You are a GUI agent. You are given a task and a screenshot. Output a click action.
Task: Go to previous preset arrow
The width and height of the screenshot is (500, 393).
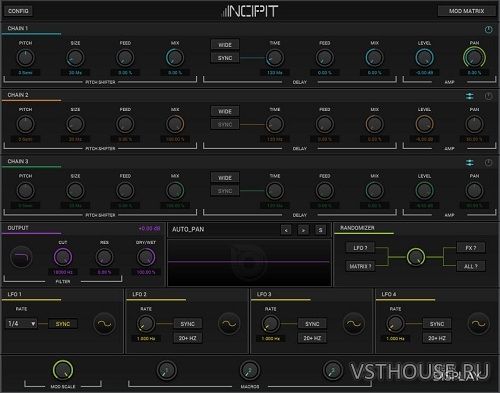point(286,230)
